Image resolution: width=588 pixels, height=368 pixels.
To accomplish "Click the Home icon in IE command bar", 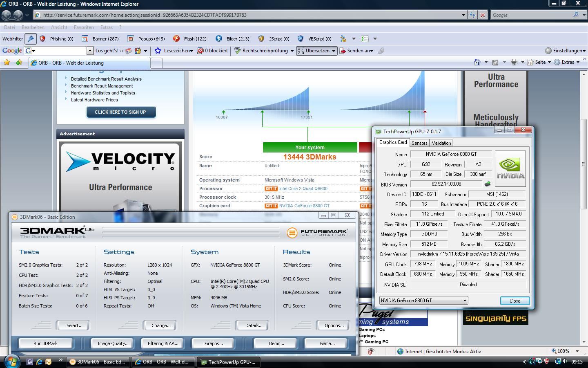I will (x=477, y=62).
